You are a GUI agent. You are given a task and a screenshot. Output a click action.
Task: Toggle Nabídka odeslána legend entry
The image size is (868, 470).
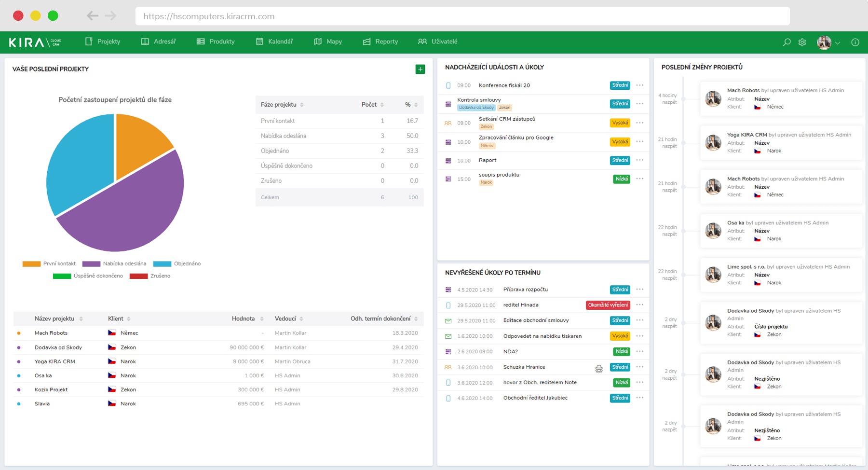pyautogui.click(x=114, y=264)
